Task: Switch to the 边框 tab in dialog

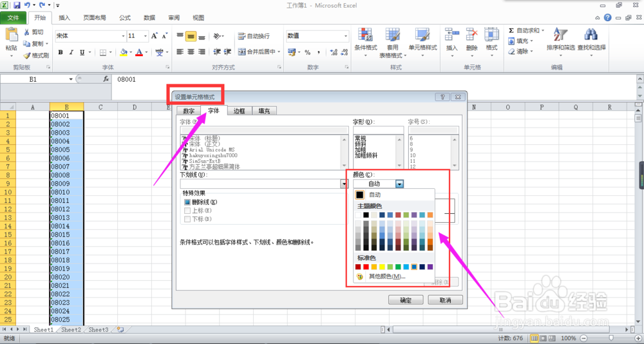Action: (239, 111)
